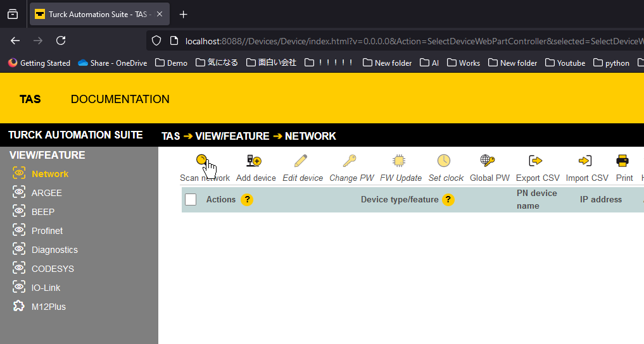
Task: Click the Import CSV icon
Action: point(585,161)
